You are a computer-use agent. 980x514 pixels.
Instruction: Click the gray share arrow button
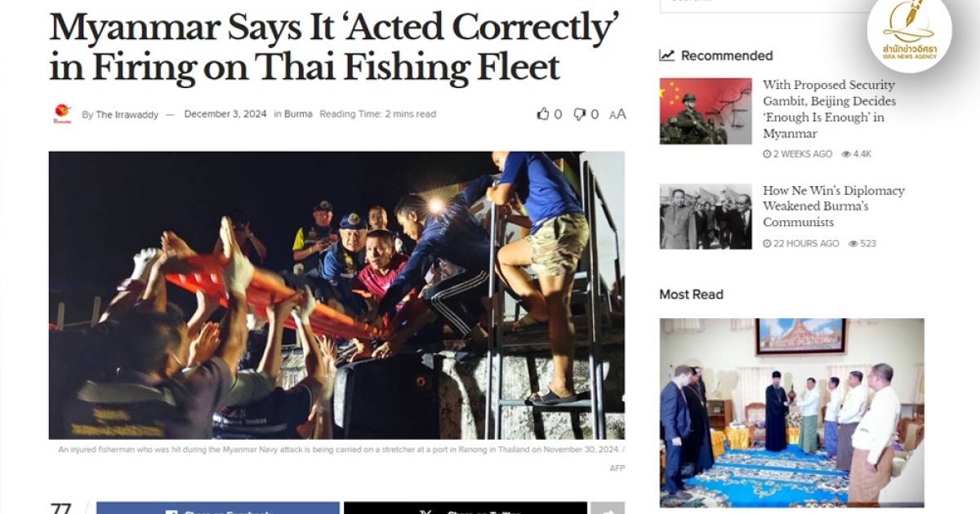608,508
